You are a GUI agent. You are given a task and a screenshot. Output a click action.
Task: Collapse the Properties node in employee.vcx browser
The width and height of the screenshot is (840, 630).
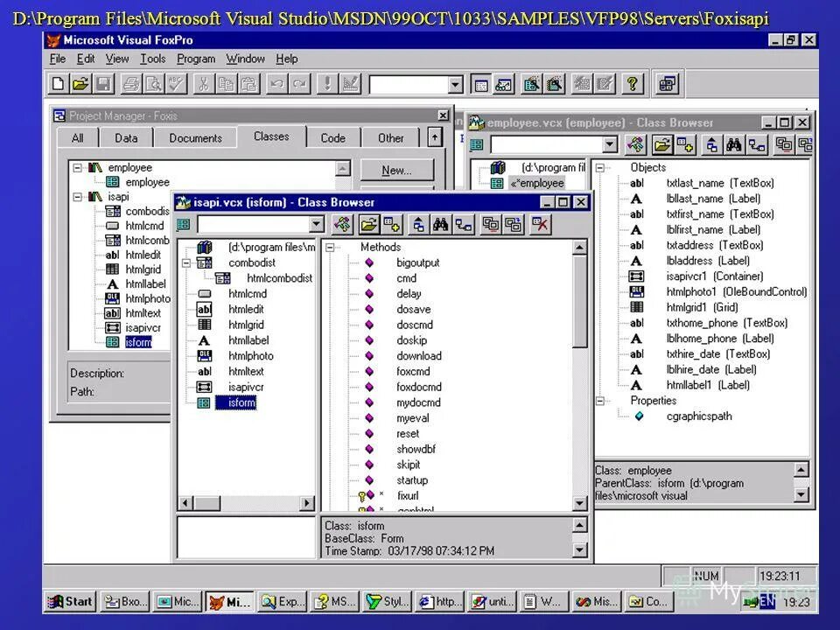(x=600, y=401)
